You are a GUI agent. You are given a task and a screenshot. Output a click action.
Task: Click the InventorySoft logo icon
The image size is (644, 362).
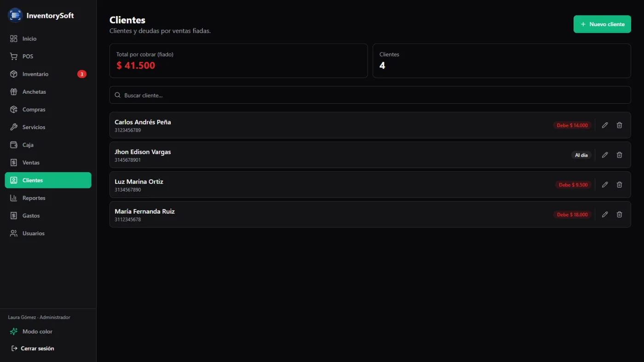tap(15, 15)
